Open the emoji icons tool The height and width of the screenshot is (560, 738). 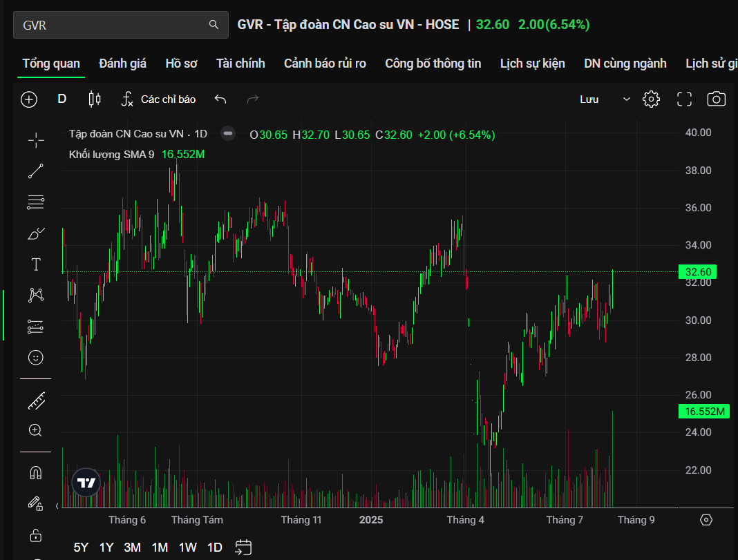tap(36, 358)
